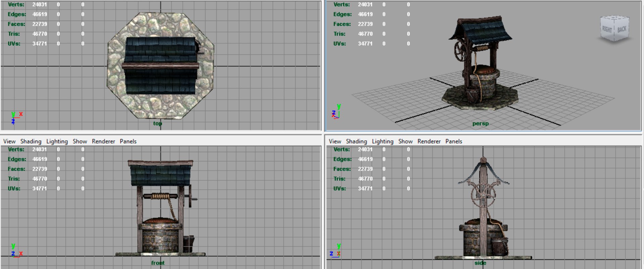Click the "top" camera name label
644x269 pixels.
click(158, 123)
